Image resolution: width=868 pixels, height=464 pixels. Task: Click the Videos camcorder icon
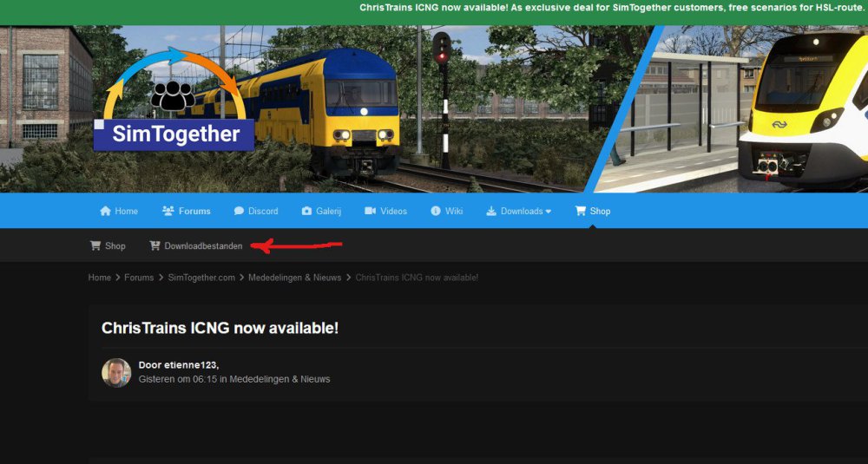(370, 211)
